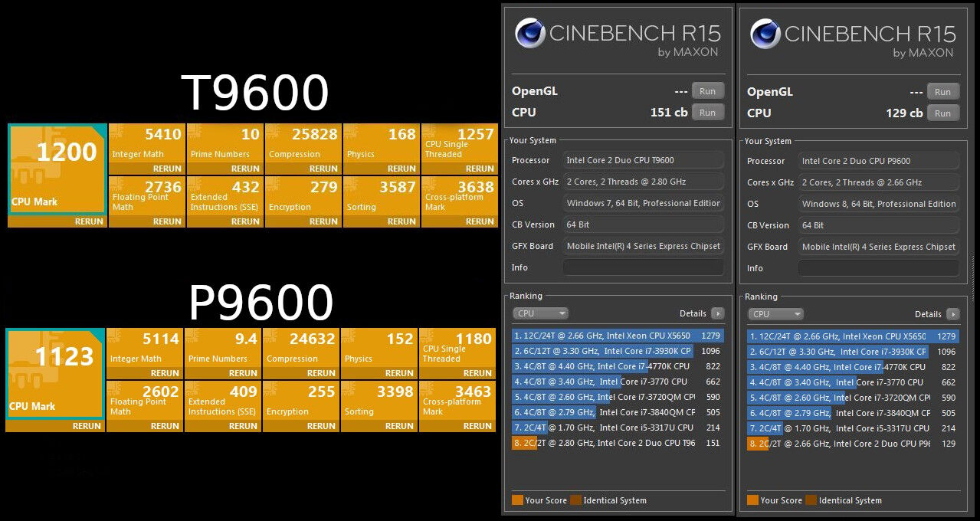Click the OS field showing Windows 7 Professional
The width and height of the screenshot is (980, 521).
[x=643, y=203]
